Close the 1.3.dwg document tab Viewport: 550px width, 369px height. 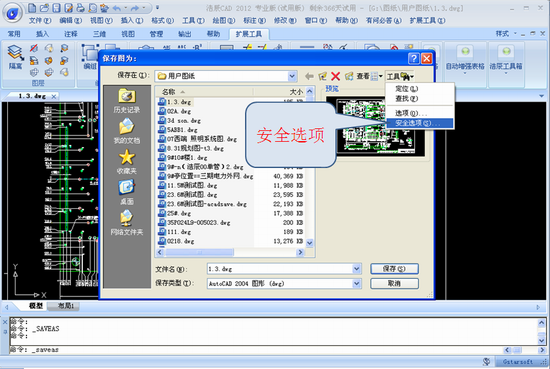pyautogui.click(x=54, y=96)
